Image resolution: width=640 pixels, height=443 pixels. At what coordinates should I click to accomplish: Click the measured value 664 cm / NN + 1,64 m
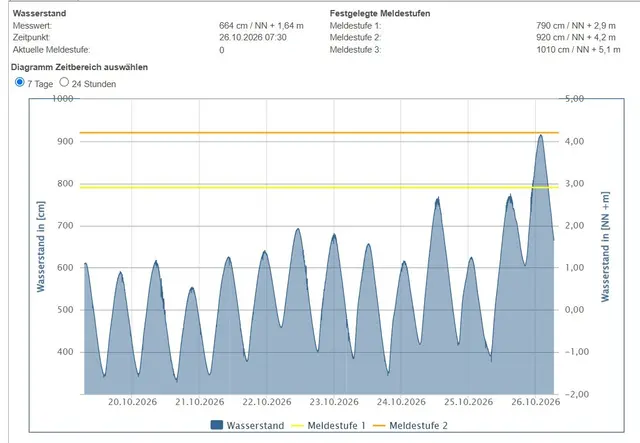pos(261,25)
